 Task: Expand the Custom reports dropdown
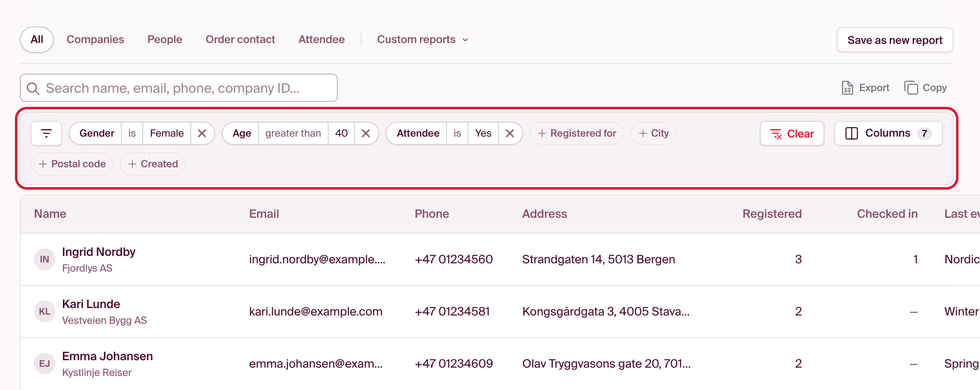[x=423, y=40]
